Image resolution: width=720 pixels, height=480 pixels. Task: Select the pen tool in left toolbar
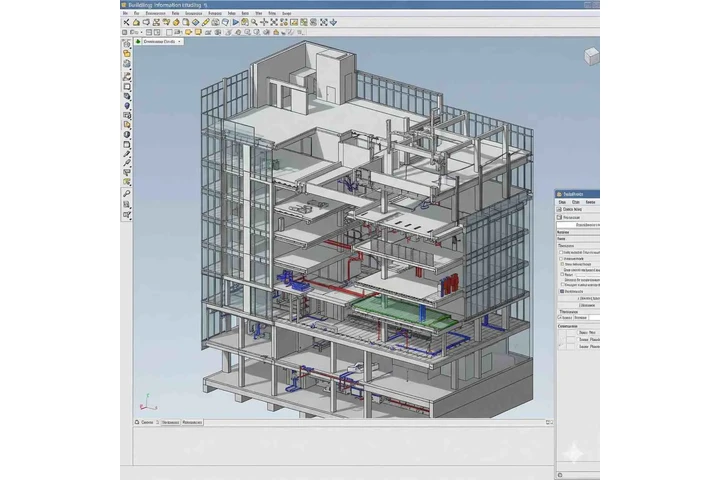(x=127, y=154)
